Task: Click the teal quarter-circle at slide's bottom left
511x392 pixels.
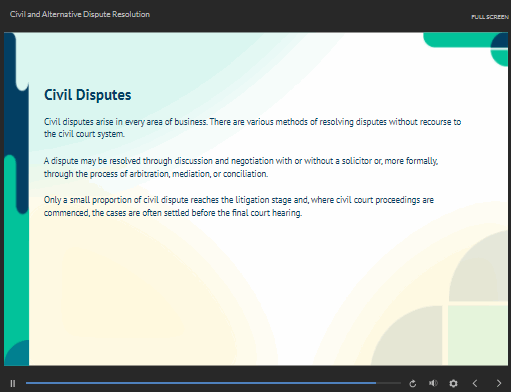Action: [17, 353]
